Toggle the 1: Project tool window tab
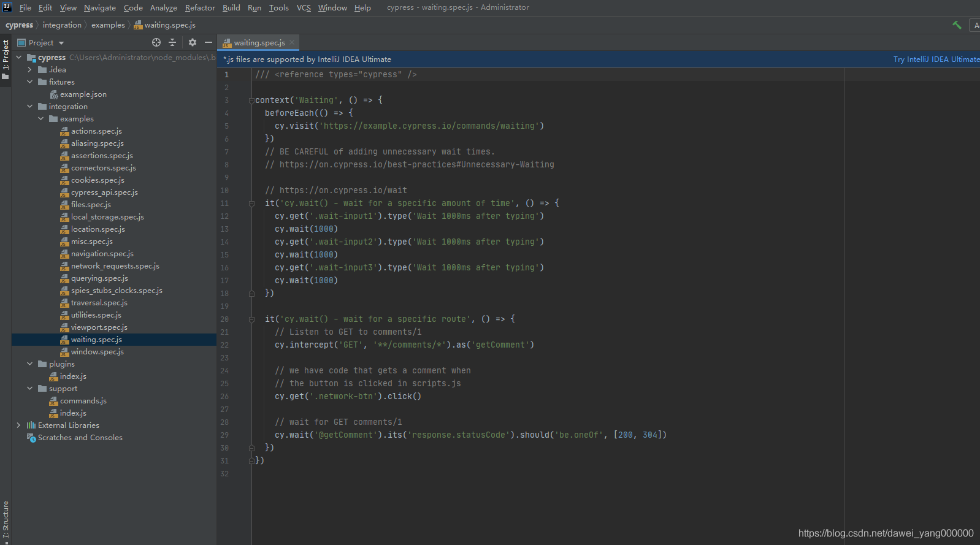 (6, 60)
